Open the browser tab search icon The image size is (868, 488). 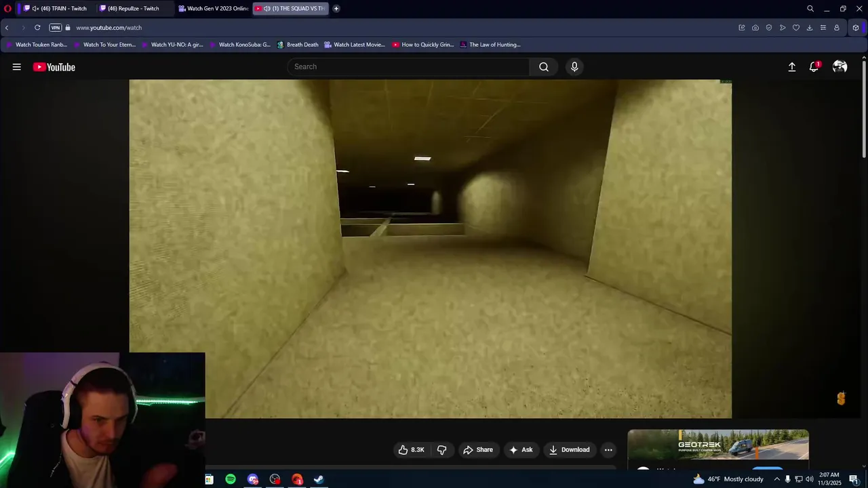pos(810,9)
